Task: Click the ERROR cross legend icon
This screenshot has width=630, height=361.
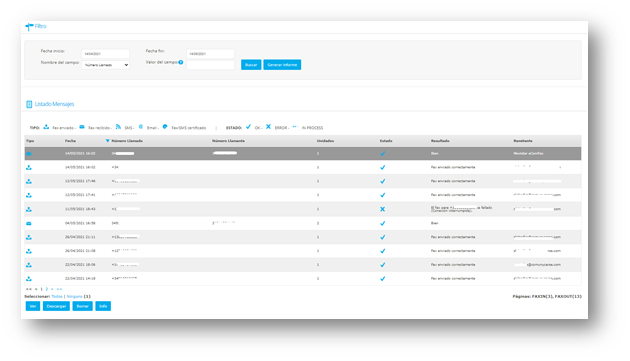Action: [268, 127]
